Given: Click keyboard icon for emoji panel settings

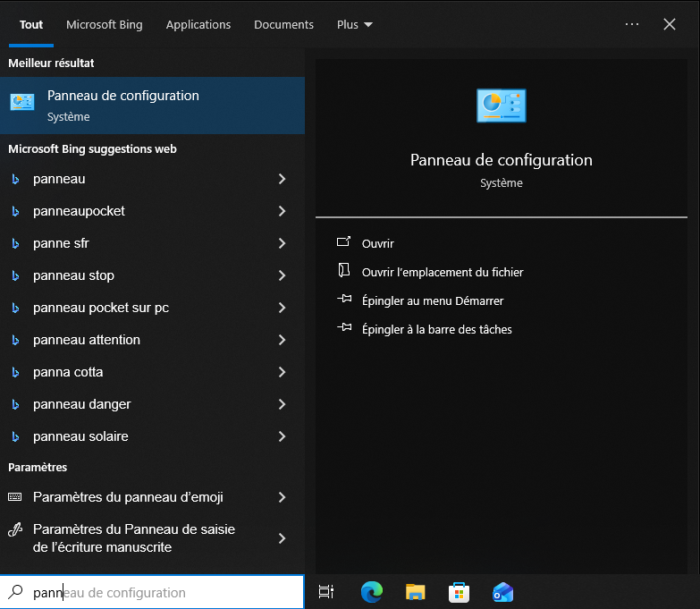Looking at the screenshot, I should pyautogui.click(x=14, y=497).
